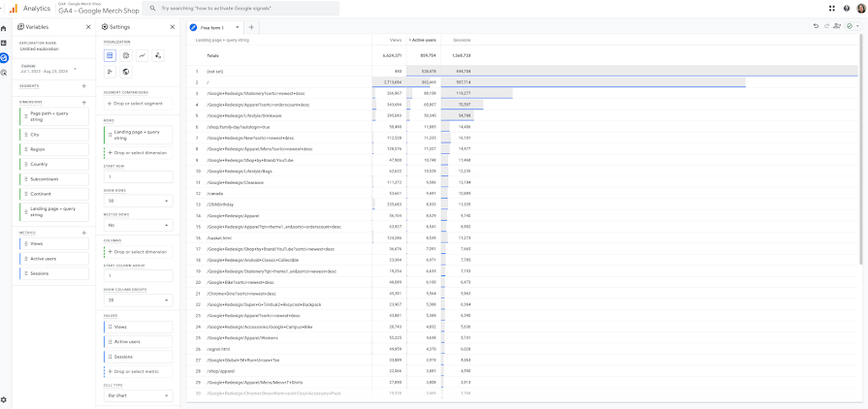This screenshot has width=868, height=409.
Task: Select the Free form 1 tab
Action: click(213, 27)
